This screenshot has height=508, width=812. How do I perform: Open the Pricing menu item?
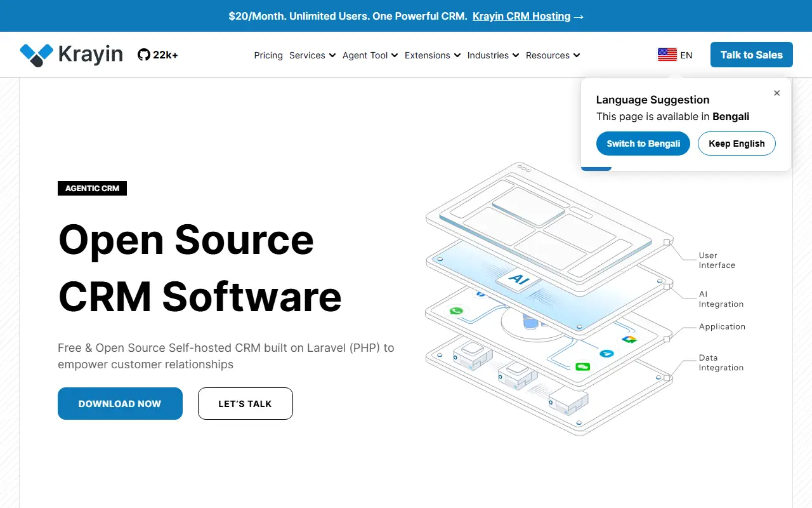268,55
